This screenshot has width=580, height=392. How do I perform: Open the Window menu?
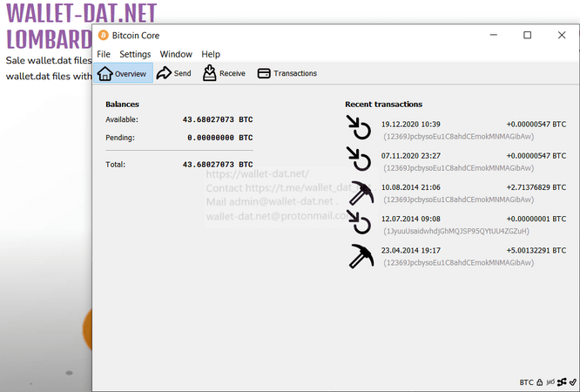coord(176,54)
